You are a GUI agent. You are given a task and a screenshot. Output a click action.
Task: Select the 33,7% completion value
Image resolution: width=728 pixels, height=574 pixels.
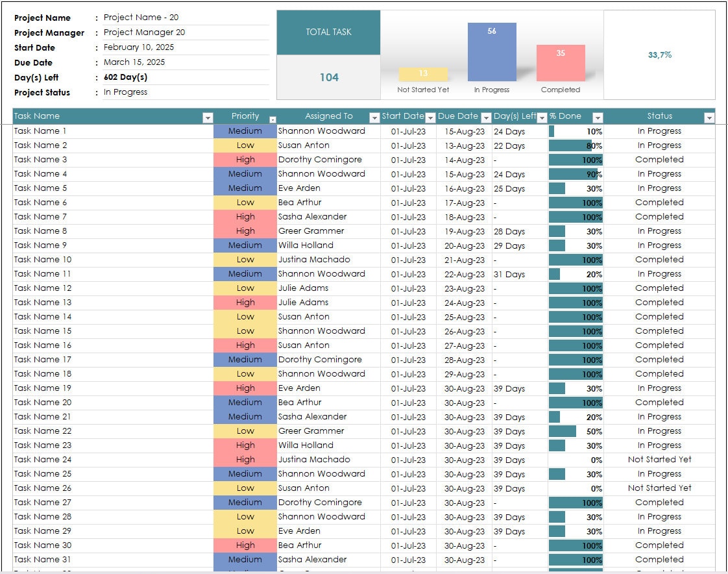pyautogui.click(x=659, y=55)
